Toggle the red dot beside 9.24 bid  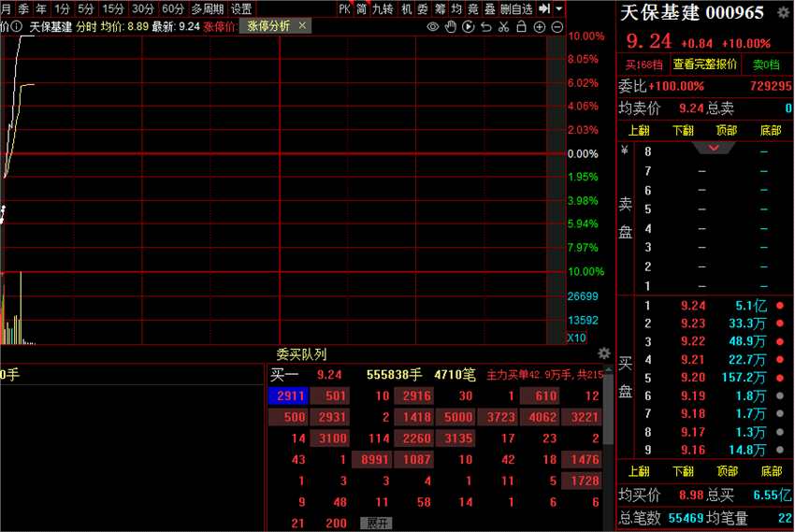coord(780,306)
